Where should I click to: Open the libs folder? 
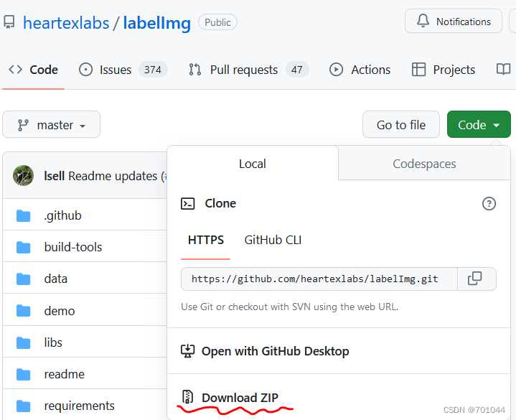tap(53, 342)
